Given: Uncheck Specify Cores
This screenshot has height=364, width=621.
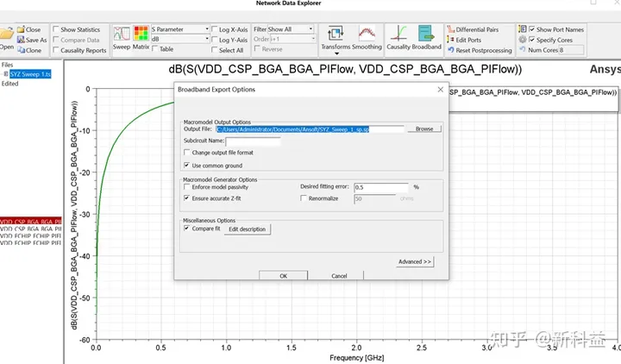Looking at the screenshot, I should click(x=532, y=40).
